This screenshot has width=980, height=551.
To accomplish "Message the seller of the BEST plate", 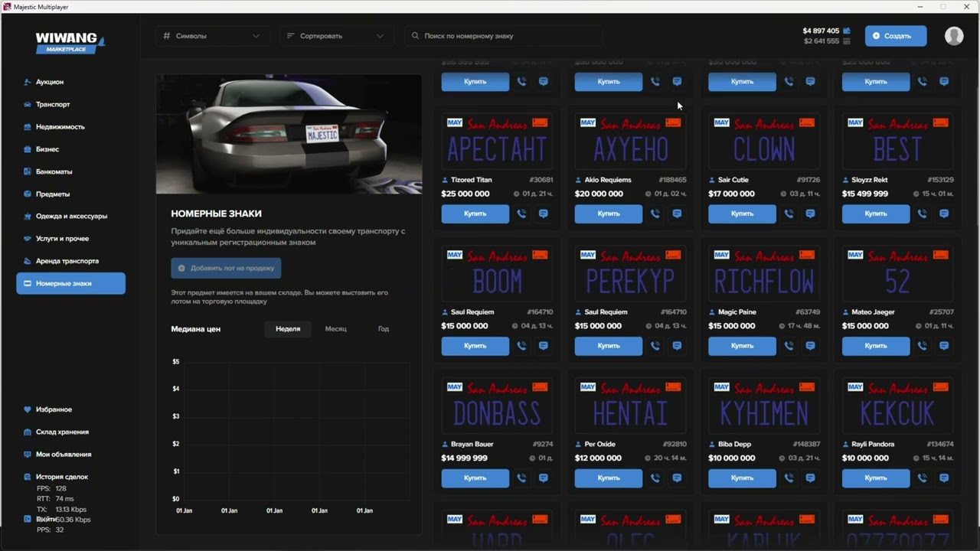I will 944,214.
